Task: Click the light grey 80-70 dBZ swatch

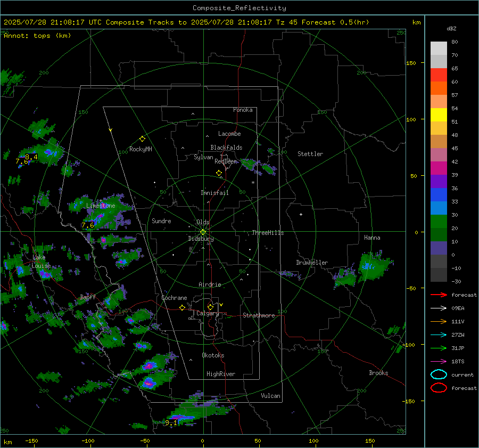Action: [x=439, y=48]
